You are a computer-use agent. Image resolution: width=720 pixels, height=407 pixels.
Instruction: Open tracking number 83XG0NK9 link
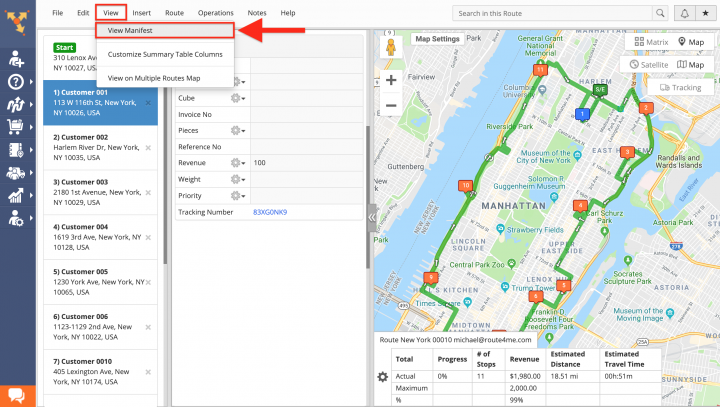click(270, 212)
